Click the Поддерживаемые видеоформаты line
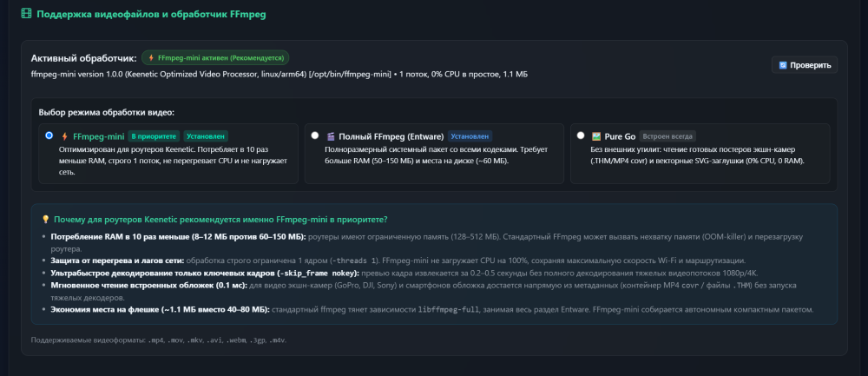The width and height of the screenshot is (868, 376). pyautogui.click(x=159, y=340)
